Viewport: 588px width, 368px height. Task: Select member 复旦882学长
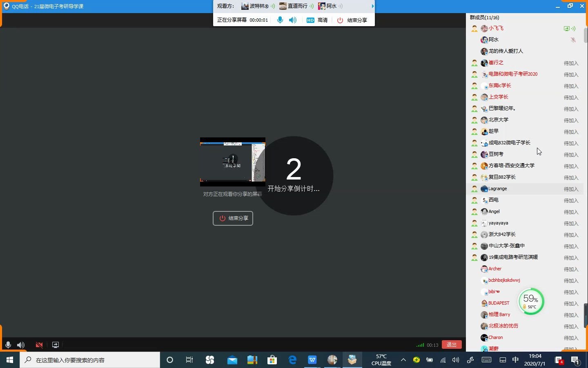click(x=502, y=177)
